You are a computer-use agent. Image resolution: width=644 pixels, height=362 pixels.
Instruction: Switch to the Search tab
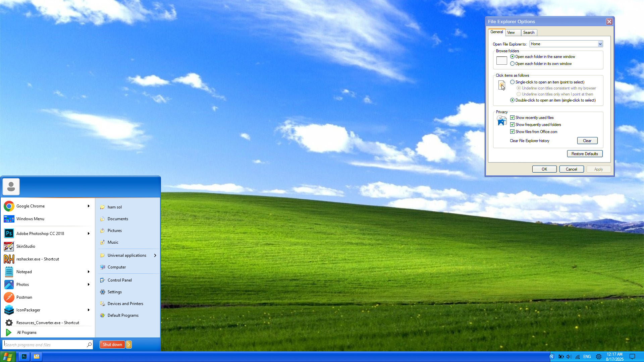tap(529, 33)
